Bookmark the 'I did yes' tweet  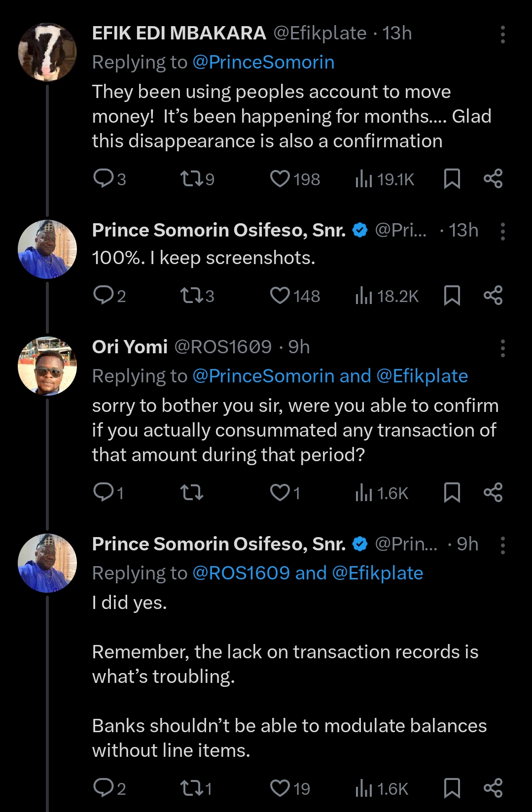[x=452, y=788]
